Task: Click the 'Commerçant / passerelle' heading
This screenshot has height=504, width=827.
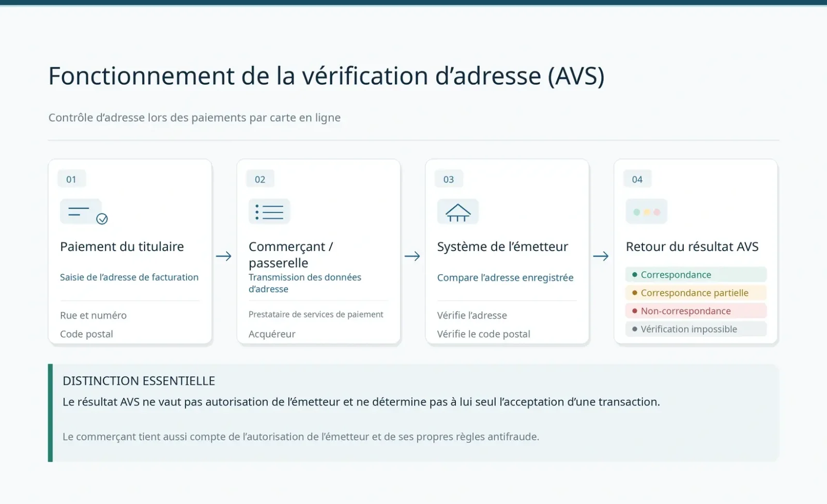Action: click(x=291, y=255)
